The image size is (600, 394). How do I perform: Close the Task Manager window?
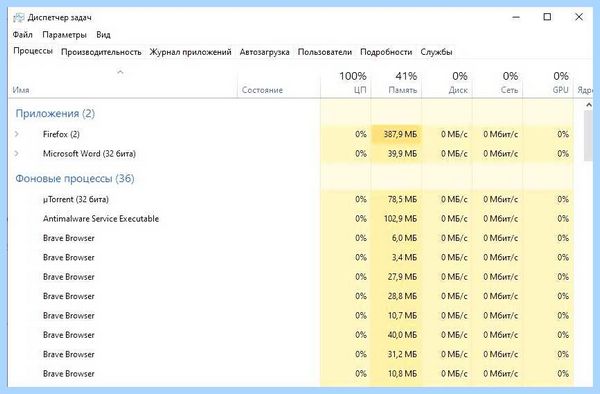tap(579, 17)
